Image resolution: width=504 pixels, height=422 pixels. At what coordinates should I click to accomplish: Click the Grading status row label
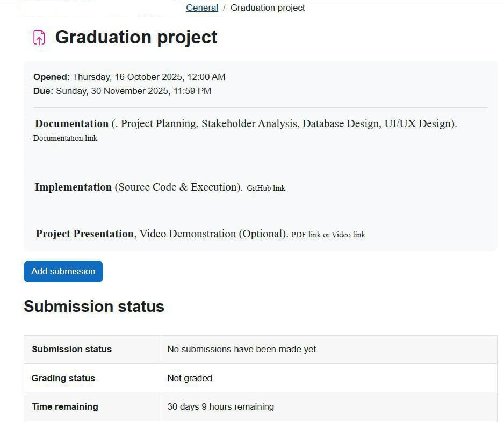click(x=63, y=378)
